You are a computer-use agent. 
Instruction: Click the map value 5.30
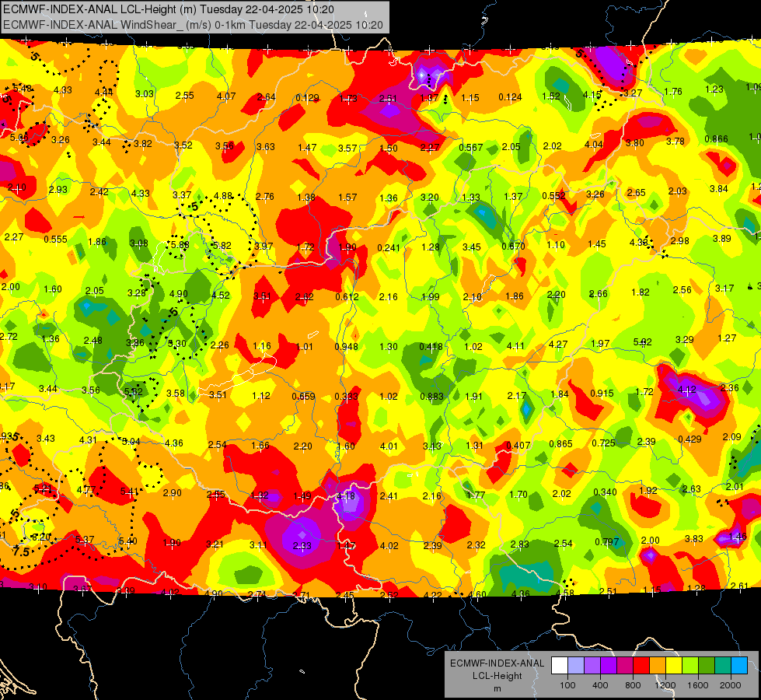click(177, 344)
